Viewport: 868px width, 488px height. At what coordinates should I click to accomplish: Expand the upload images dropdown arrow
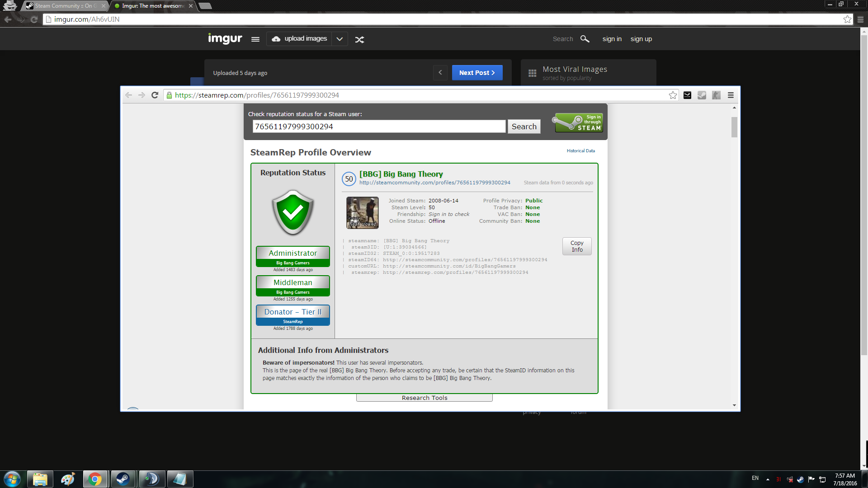(340, 39)
